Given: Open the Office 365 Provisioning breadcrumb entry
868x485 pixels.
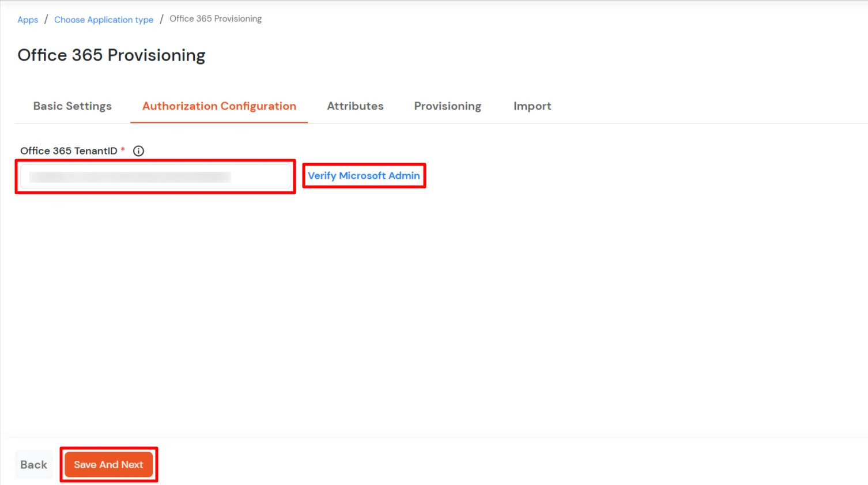Looking at the screenshot, I should coord(215,19).
